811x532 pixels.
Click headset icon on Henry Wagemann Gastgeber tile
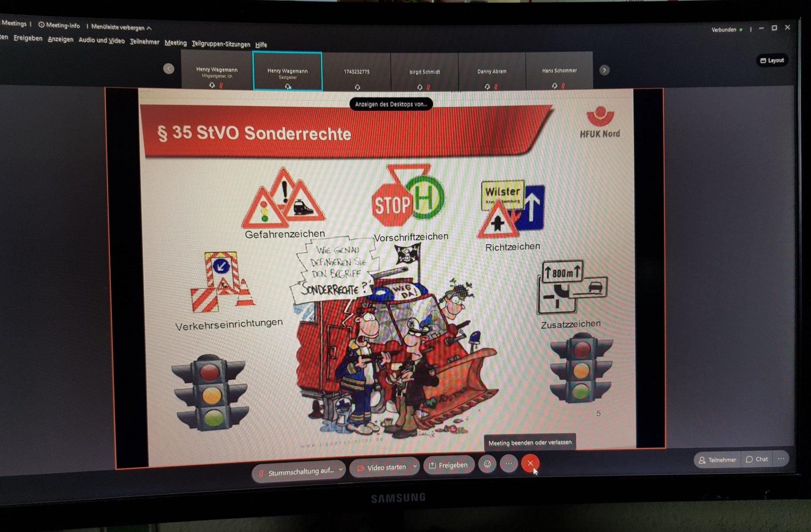point(288,87)
